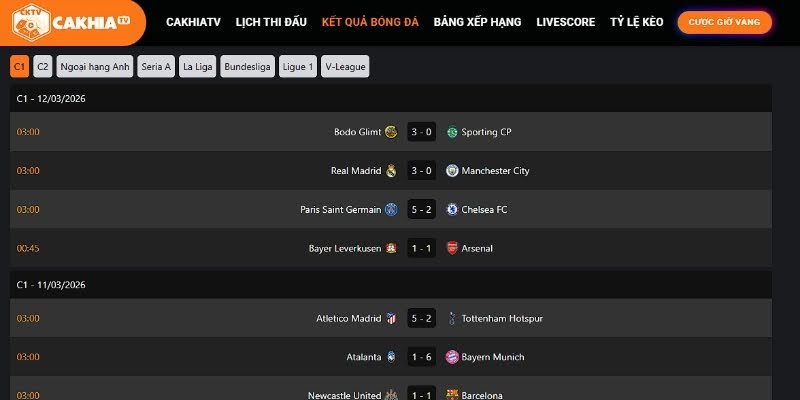Select the C1 league filter
The image size is (800, 400).
click(20, 67)
